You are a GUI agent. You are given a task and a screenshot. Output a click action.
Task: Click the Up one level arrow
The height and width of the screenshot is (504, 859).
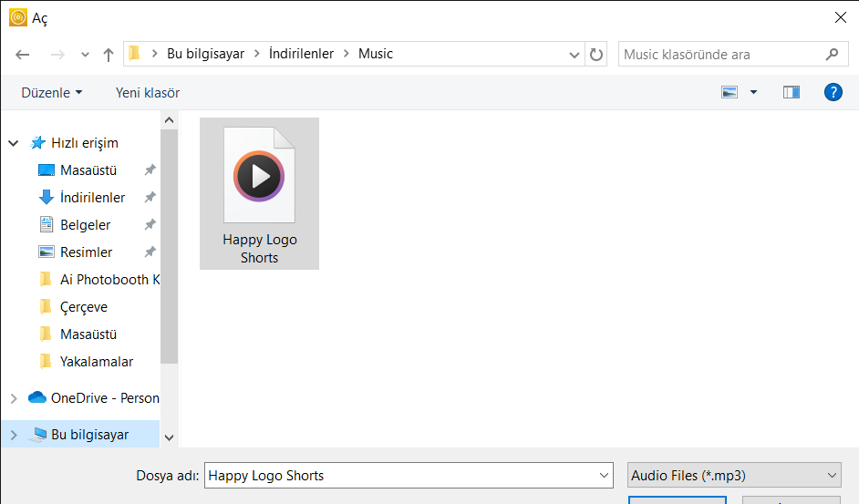pos(109,55)
